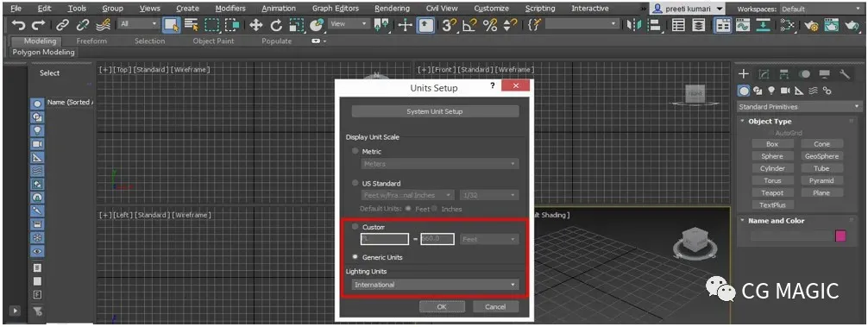Switch to Modify panel in command panel
This screenshot has height=327, width=868.
click(764, 74)
